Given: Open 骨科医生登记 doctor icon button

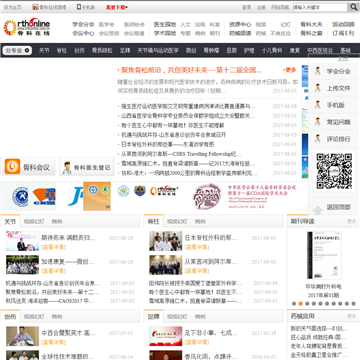Looking at the screenshot, I should [87, 167].
